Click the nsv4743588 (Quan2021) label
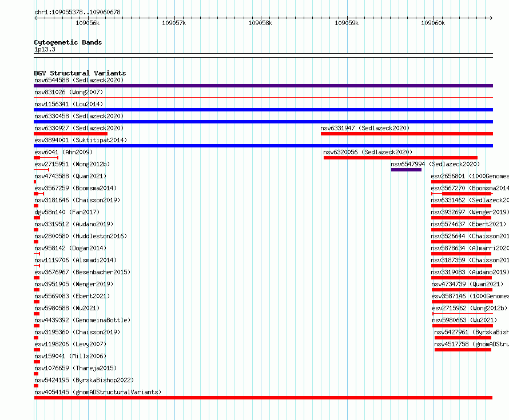Screen dimensions: 509x420 click(70, 176)
